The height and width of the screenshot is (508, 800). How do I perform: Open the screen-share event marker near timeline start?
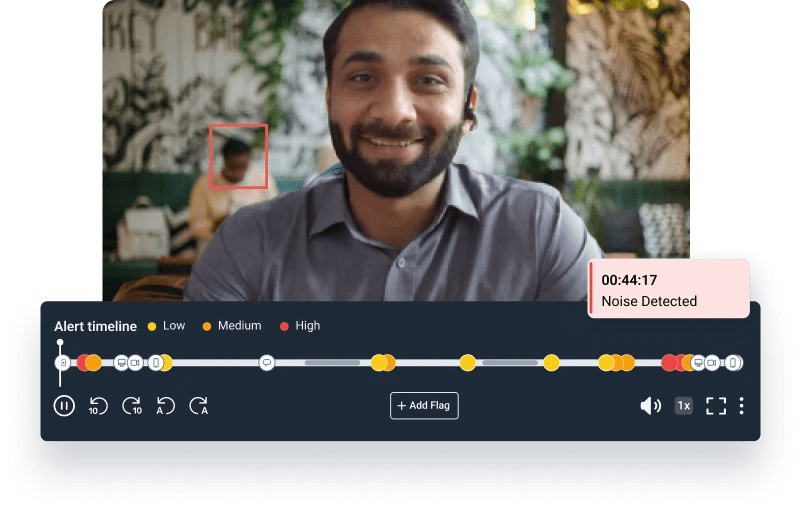[121, 363]
